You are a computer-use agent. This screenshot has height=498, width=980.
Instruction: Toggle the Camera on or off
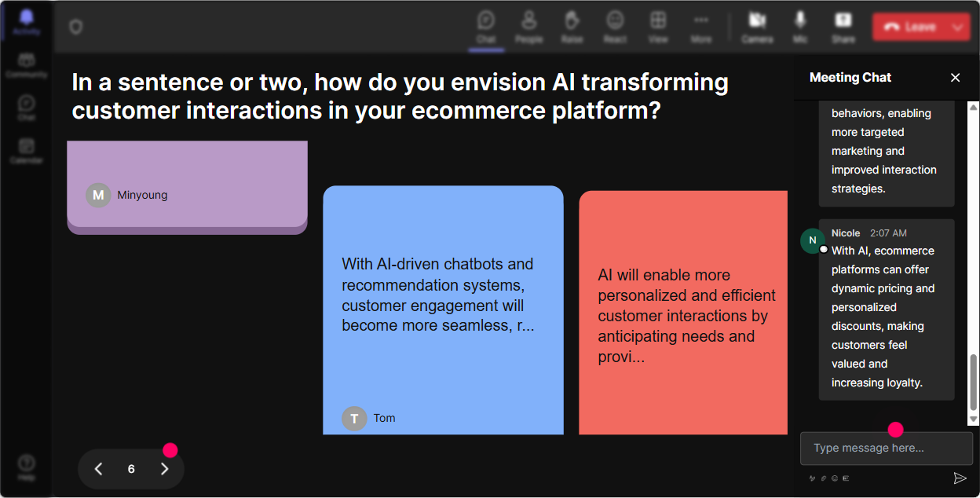757,27
